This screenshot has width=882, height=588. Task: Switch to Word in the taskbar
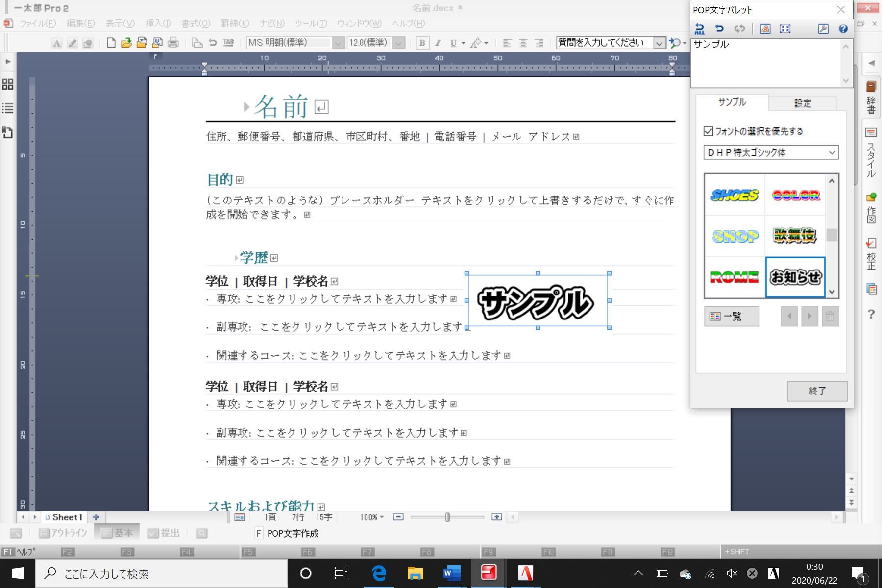452,573
